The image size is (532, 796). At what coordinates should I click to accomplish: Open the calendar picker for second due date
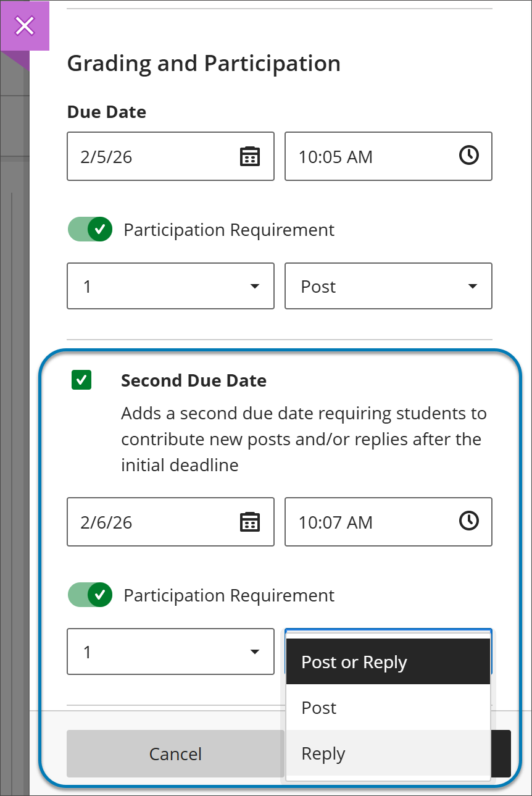click(x=249, y=522)
